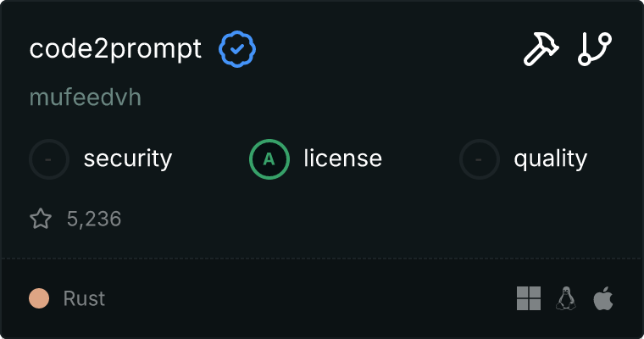Click the 5,236 star count
Viewport: 644px width, 339px height.
click(x=94, y=220)
